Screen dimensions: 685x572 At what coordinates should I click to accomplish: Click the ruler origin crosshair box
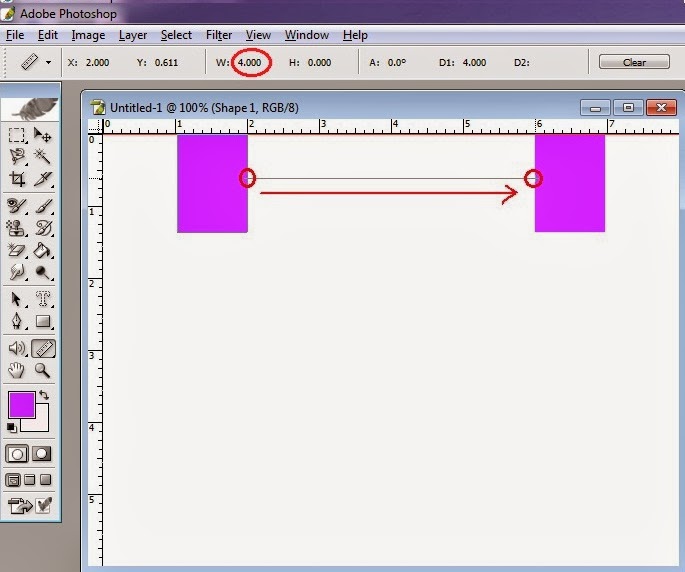[x=95, y=126]
